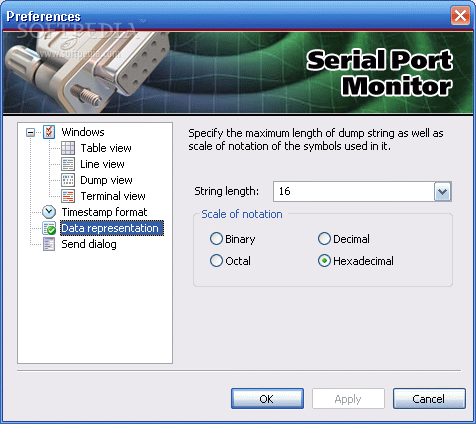
Task: Click the Data representation icon
Action: pos(49,228)
